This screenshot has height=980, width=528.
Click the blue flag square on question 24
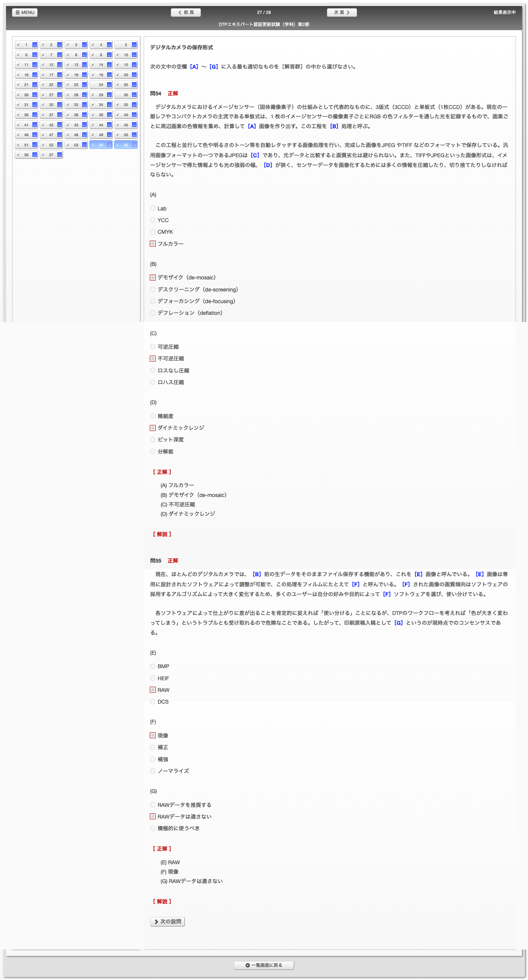click(x=109, y=85)
